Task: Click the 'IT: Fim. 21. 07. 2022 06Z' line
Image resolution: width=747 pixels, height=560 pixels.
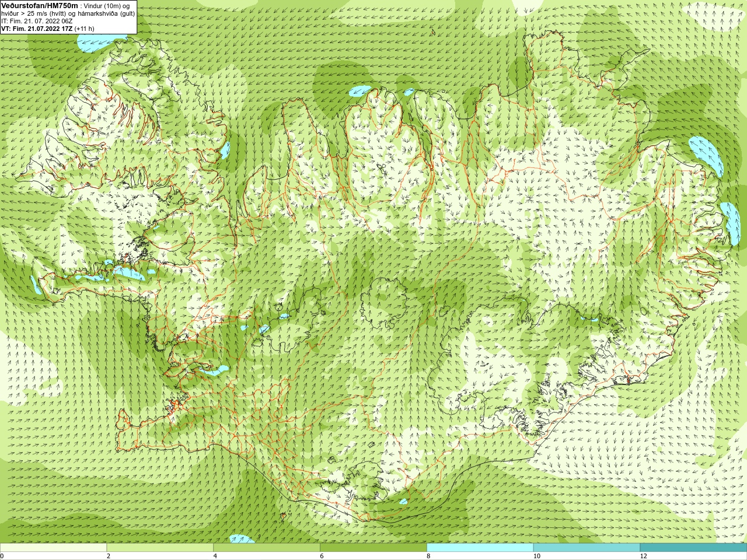Action: coord(37,21)
